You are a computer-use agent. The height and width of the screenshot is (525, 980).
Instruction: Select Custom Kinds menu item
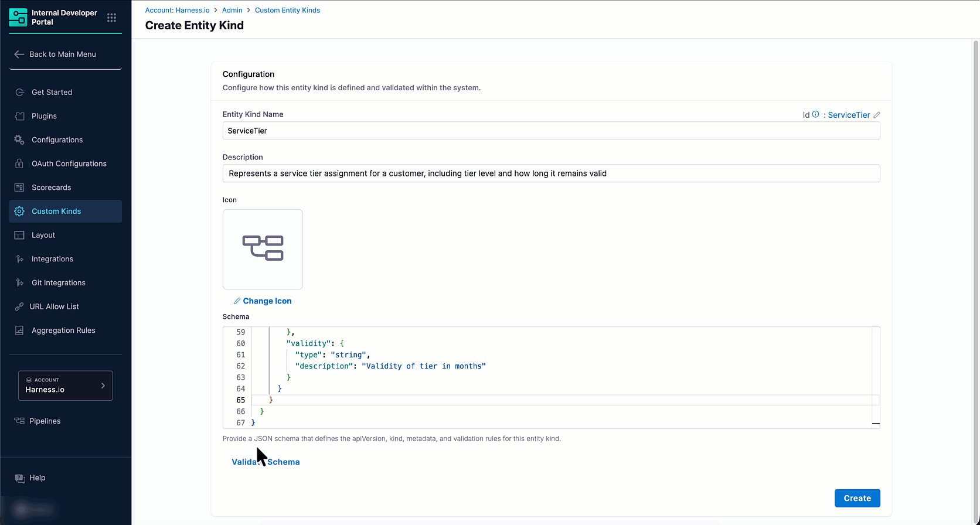56,212
